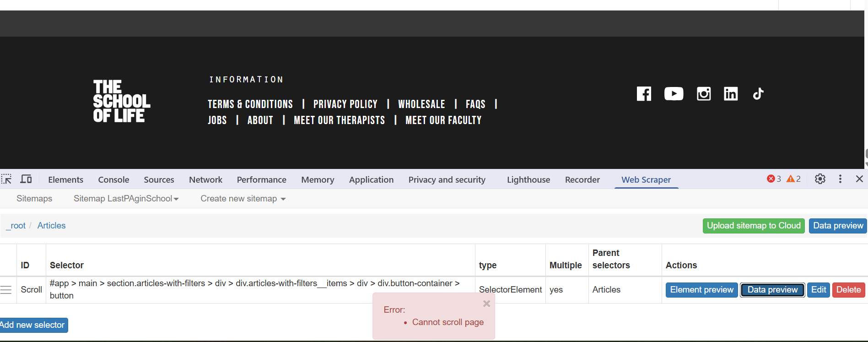Switch to the Console tab
Image resolution: width=868 pixels, height=342 pixels.
113,180
